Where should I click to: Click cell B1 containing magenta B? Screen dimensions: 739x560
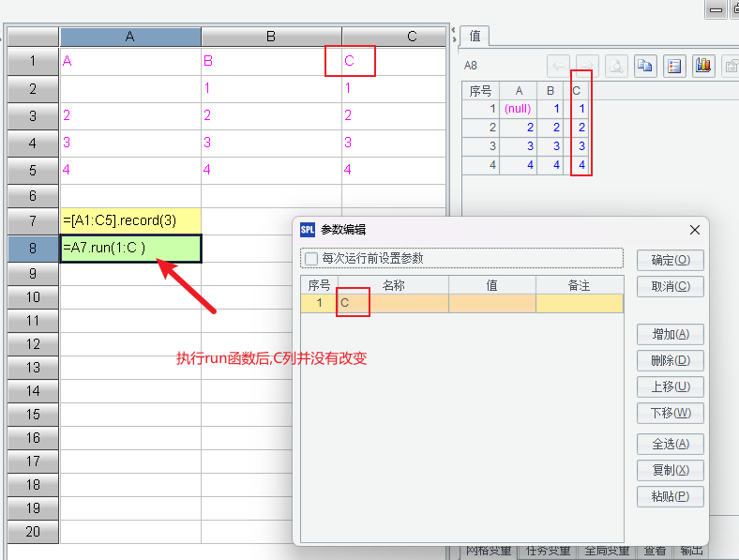pos(271,61)
